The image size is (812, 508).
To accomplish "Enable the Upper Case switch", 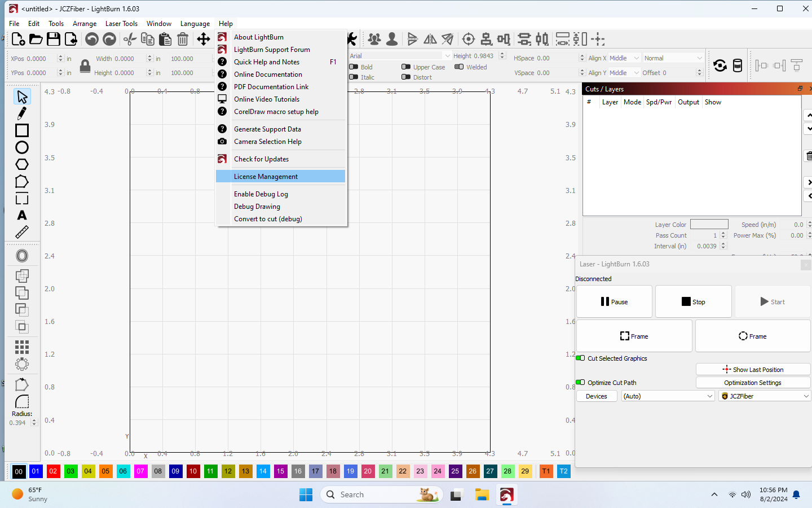I will tap(406, 67).
